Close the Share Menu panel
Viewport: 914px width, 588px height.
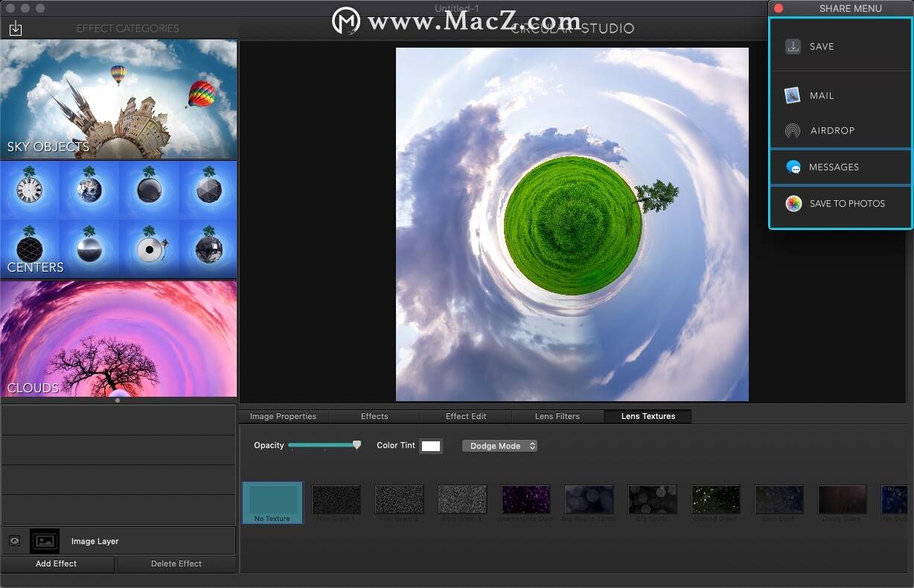click(779, 8)
